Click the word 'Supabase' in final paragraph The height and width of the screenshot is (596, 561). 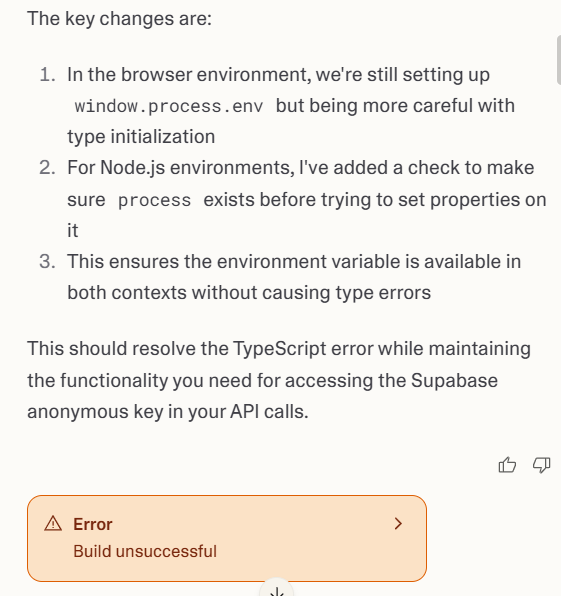coord(454,381)
